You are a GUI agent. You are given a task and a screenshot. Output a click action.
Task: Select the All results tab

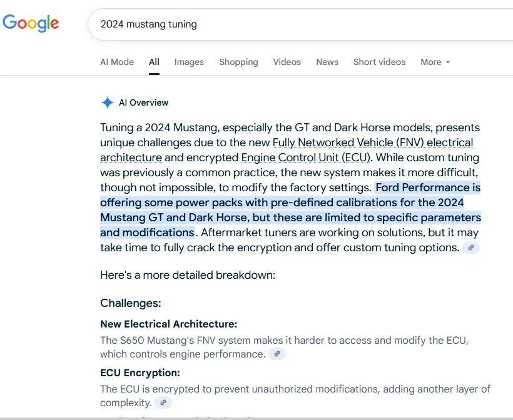click(x=154, y=62)
